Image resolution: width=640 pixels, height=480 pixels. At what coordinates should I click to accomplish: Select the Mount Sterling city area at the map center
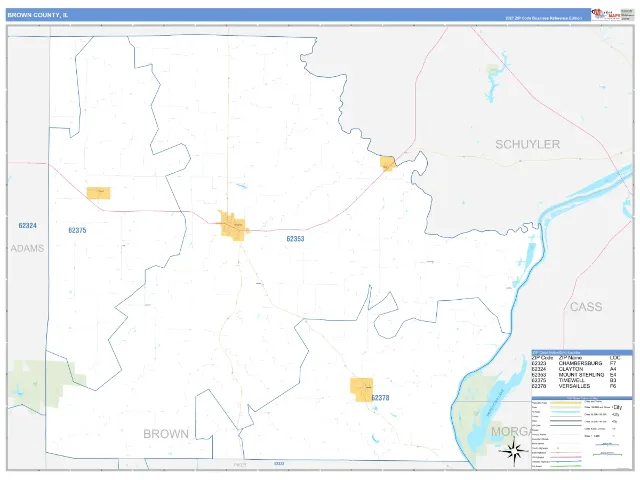click(233, 225)
